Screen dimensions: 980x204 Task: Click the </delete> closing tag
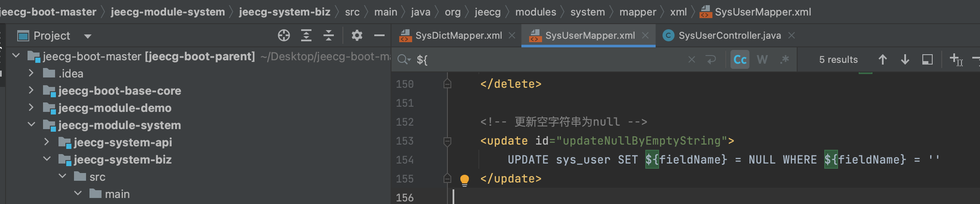click(x=511, y=84)
